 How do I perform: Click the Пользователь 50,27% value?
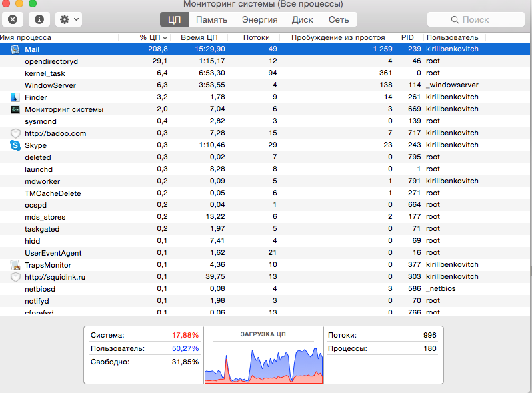coord(185,348)
